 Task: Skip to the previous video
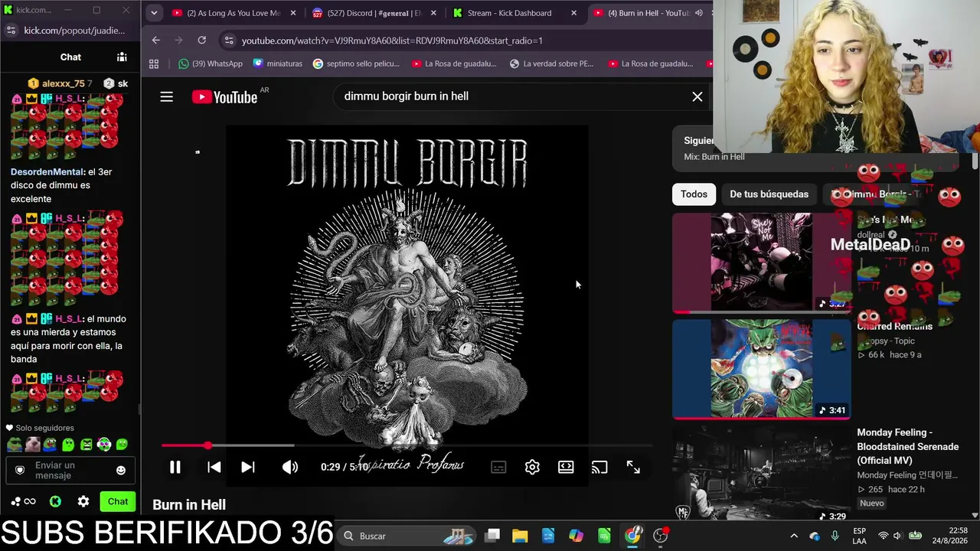[214, 467]
